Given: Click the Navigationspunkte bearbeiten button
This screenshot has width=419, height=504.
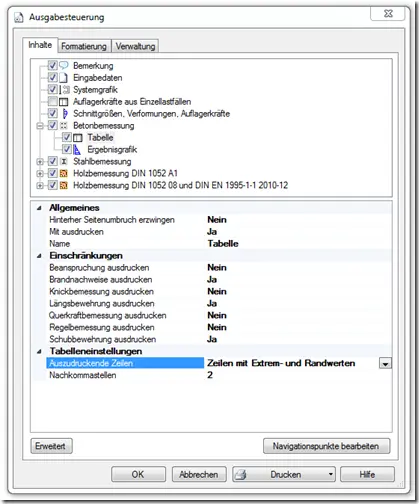Looking at the screenshot, I should point(326,446).
